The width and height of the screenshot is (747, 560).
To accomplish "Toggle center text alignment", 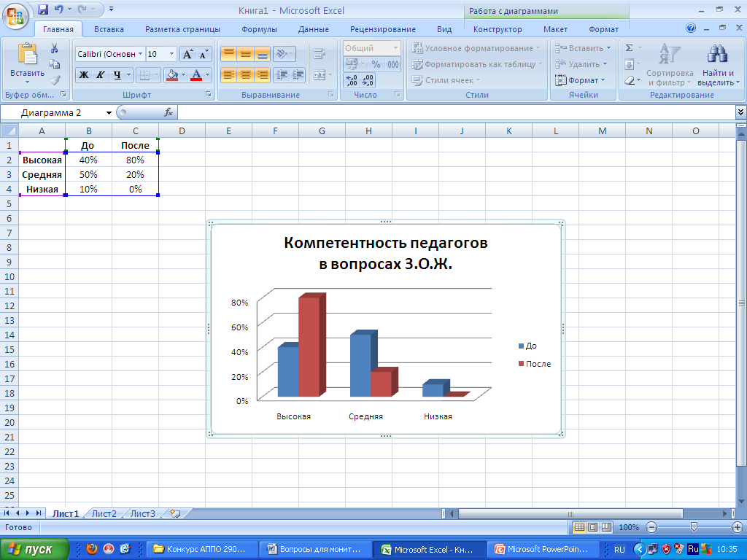I will [x=246, y=75].
